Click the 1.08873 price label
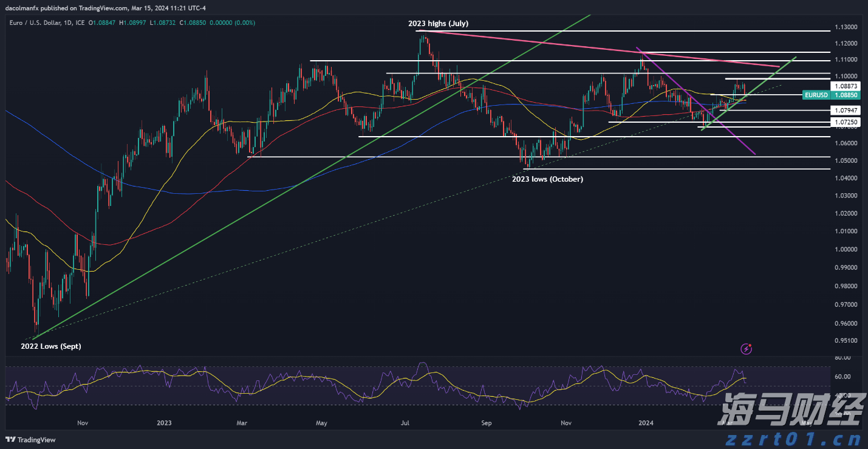 [x=845, y=87]
